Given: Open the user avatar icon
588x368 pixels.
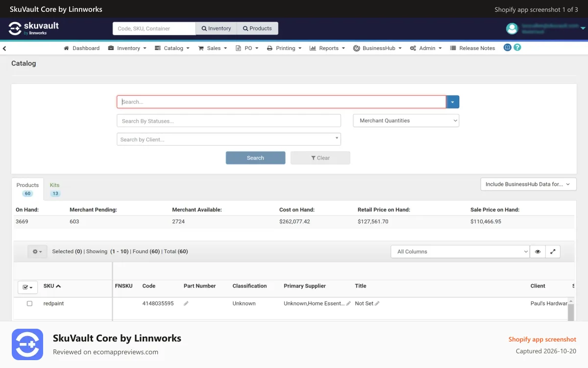Looking at the screenshot, I should click(512, 28).
